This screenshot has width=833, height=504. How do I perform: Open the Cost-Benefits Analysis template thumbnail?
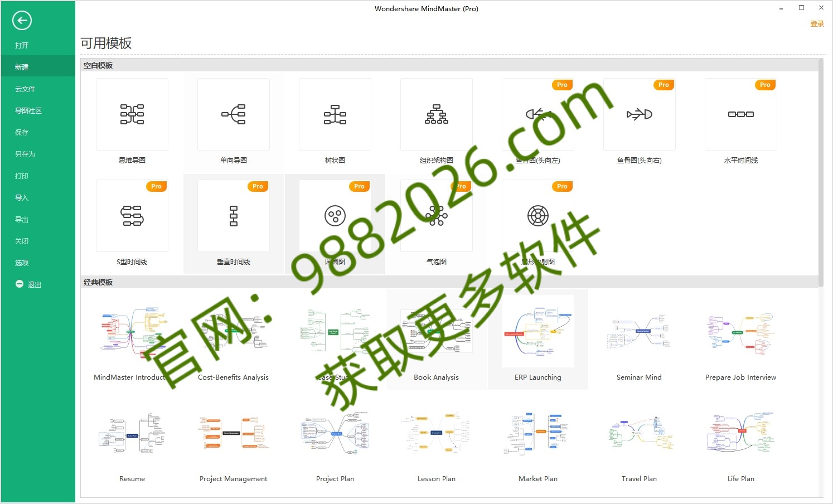[234, 331]
